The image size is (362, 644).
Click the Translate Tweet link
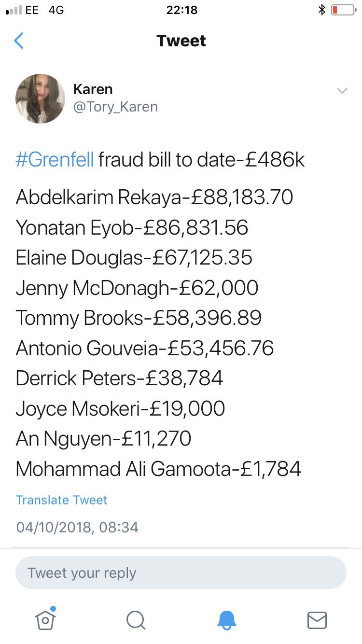click(x=61, y=500)
